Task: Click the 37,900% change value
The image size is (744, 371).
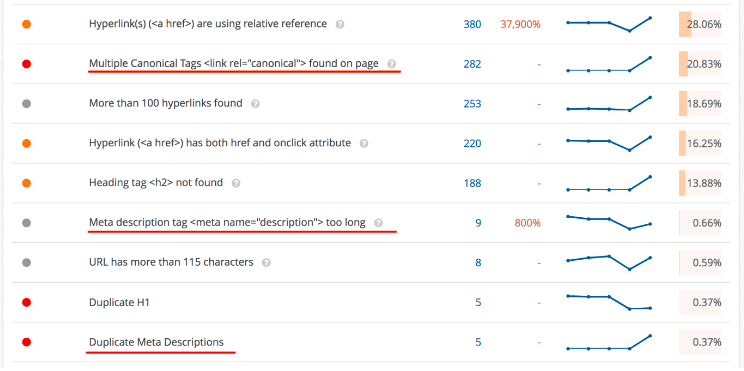Action: 520,24
